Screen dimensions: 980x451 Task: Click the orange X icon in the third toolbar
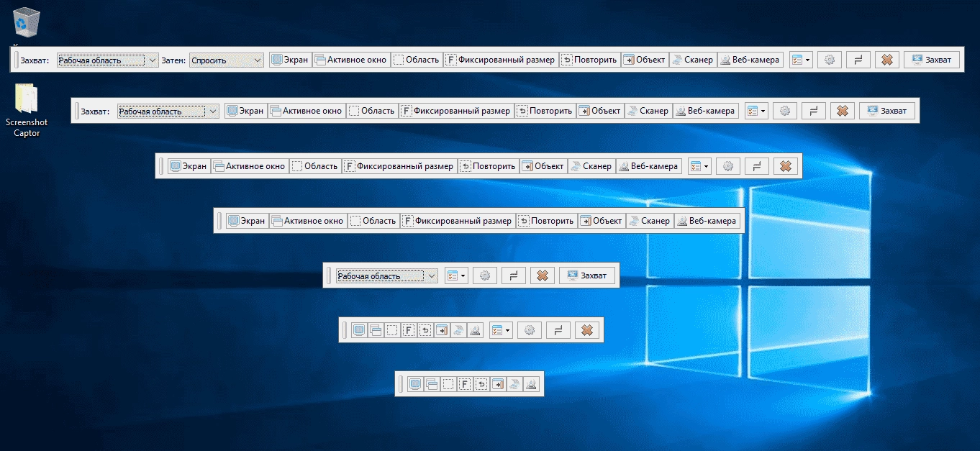pos(786,166)
